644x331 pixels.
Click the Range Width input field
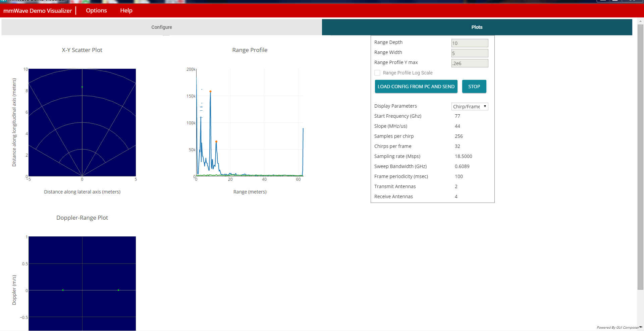(470, 53)
